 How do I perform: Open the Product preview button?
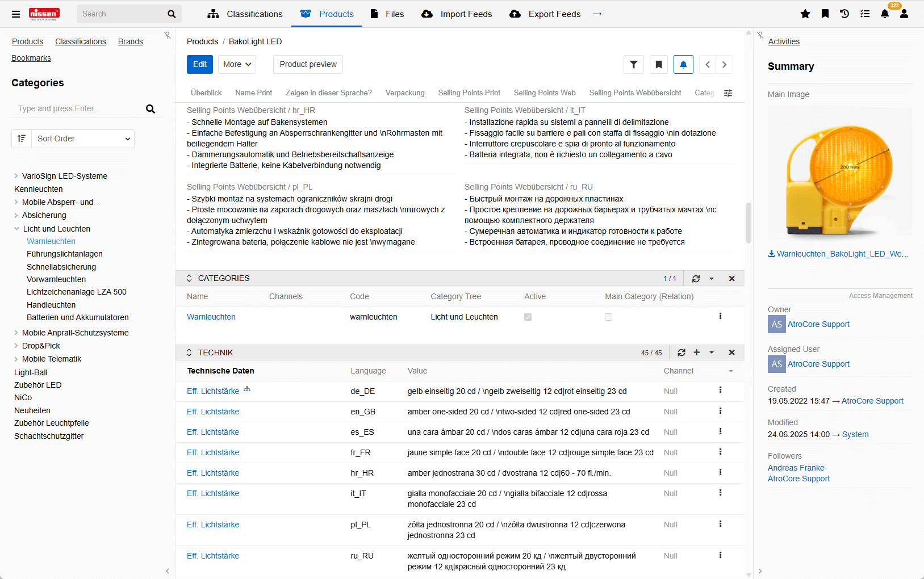(x=308, y=65)
